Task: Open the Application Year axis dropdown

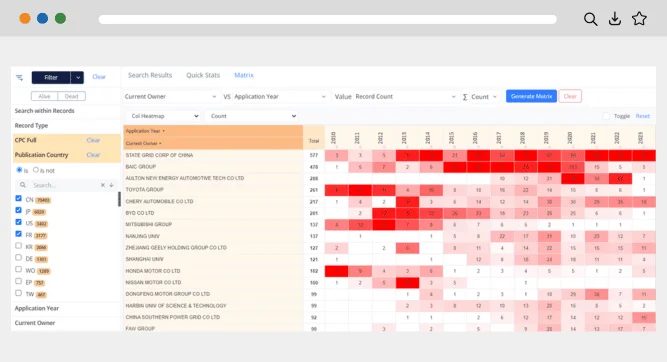Action: pos(280,97)
